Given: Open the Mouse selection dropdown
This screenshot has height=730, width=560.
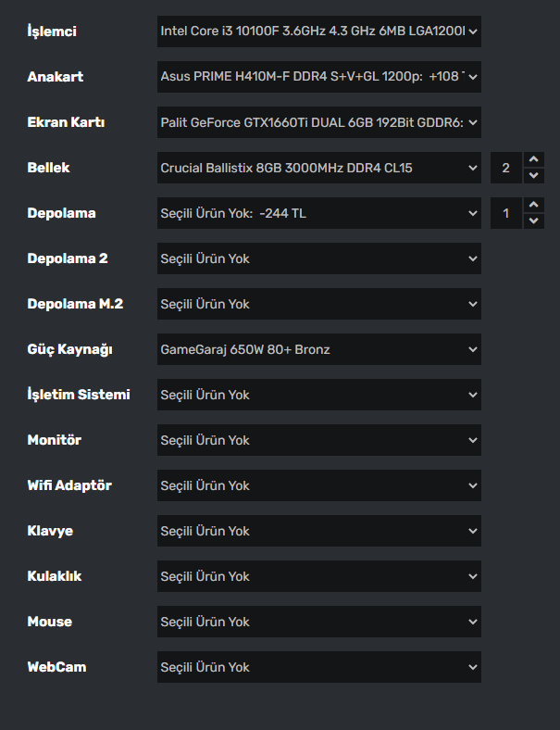Looking at the screenshot, I should pos(318,622).
